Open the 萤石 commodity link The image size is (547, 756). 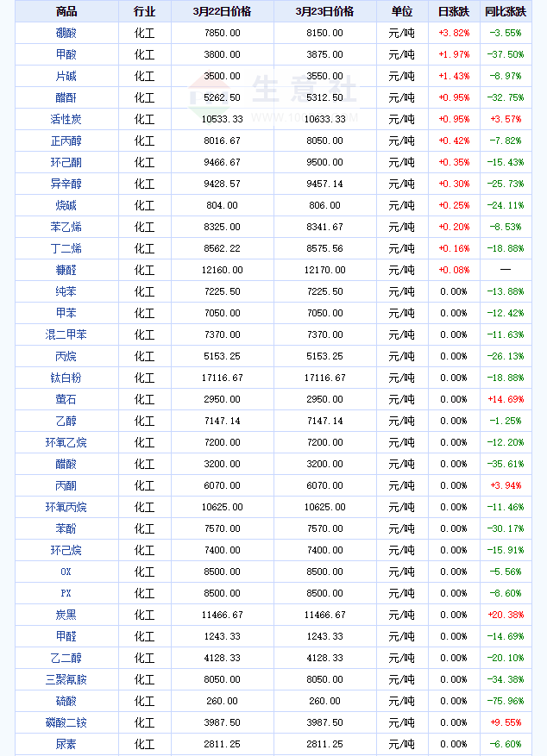[x=66, y=399]
